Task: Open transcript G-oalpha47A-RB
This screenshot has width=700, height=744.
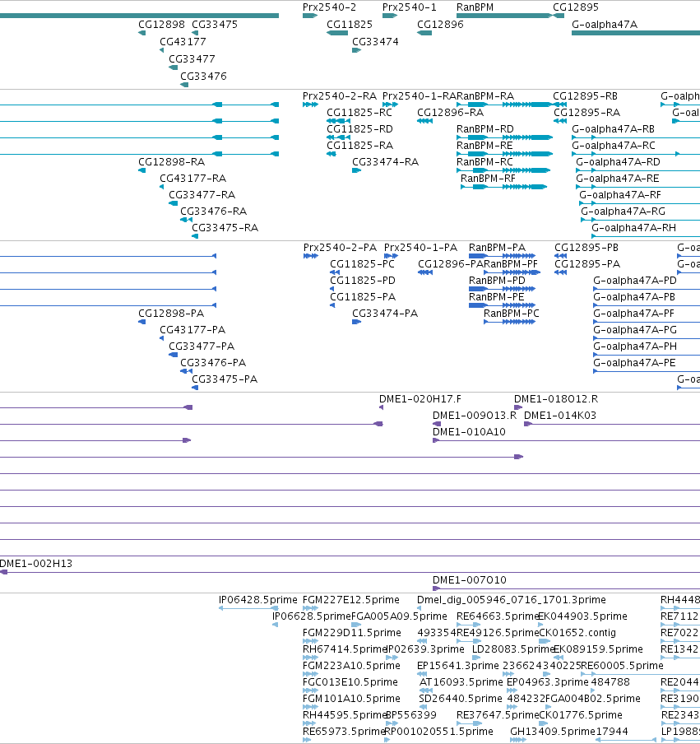Action: 613,129
